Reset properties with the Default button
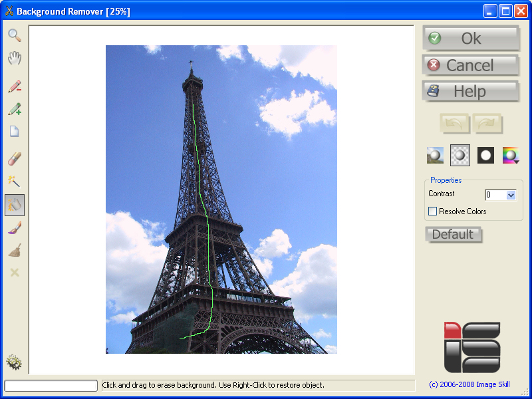 454,235
